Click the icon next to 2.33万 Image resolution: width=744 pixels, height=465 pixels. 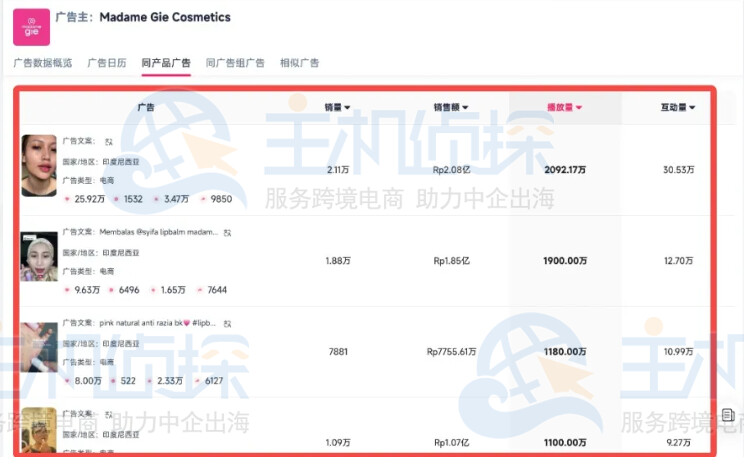[149, 381]
